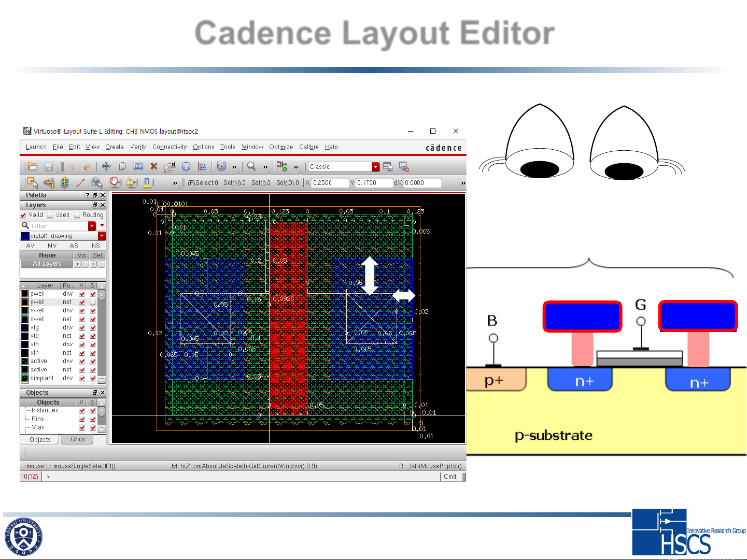This screenshot has width=747, height=560.
Task: Enable the Routing layers checkbox
Action: [77, 215]
